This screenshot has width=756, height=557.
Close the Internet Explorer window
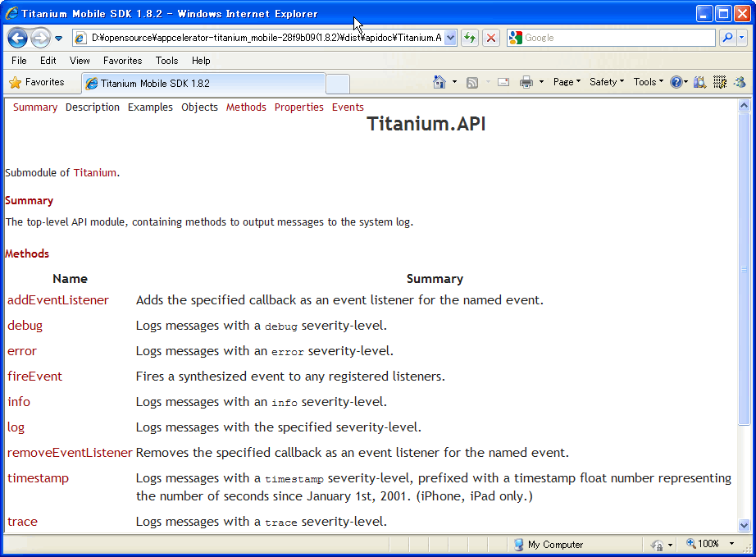tap(742, 13)
